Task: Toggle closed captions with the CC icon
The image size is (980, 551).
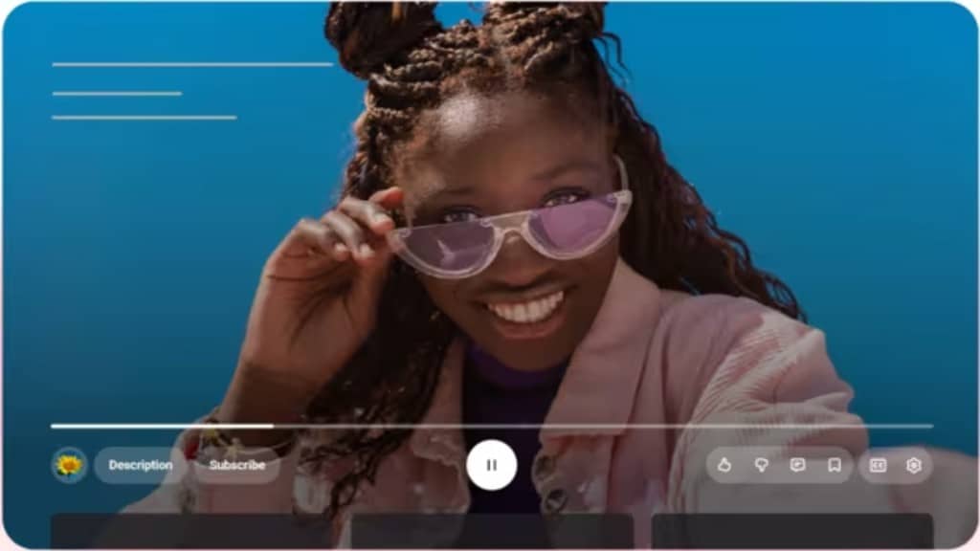Action: 878,466
